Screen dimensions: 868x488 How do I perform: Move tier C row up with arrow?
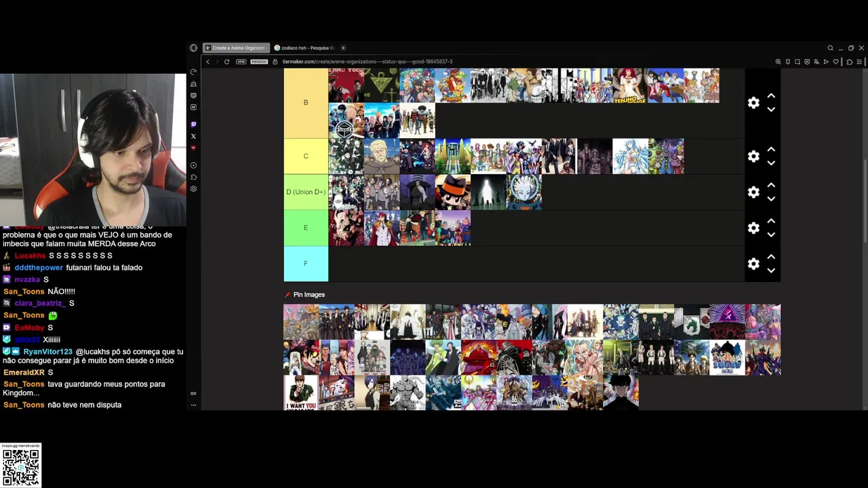(771, 150)
